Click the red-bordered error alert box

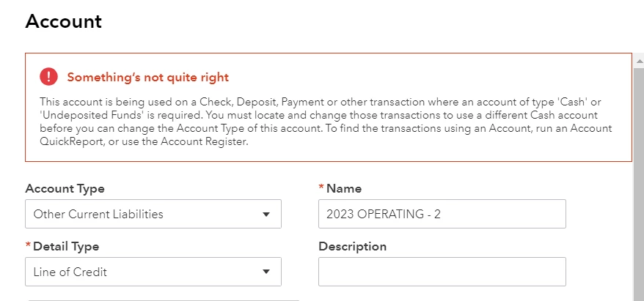point(329,107)
